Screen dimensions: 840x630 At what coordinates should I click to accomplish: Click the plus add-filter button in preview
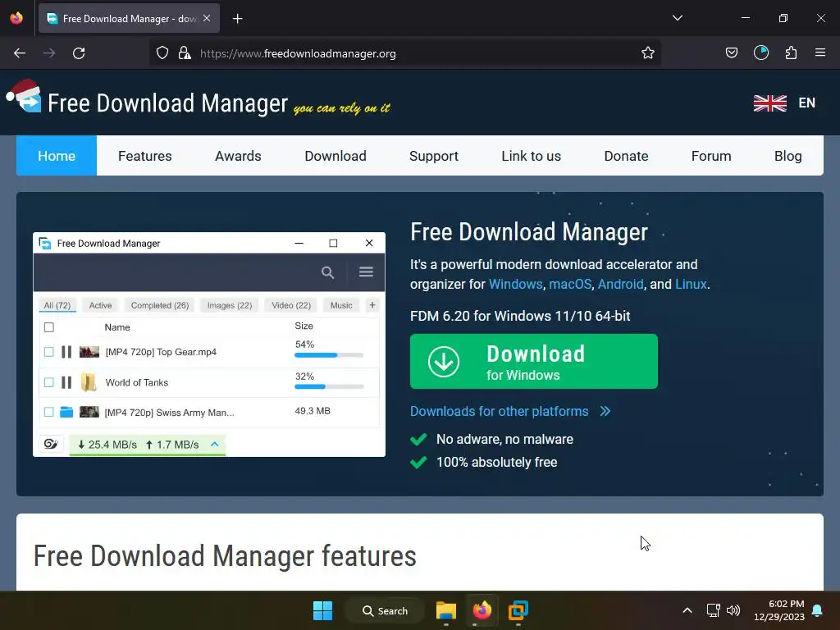(x=372, y=305)
